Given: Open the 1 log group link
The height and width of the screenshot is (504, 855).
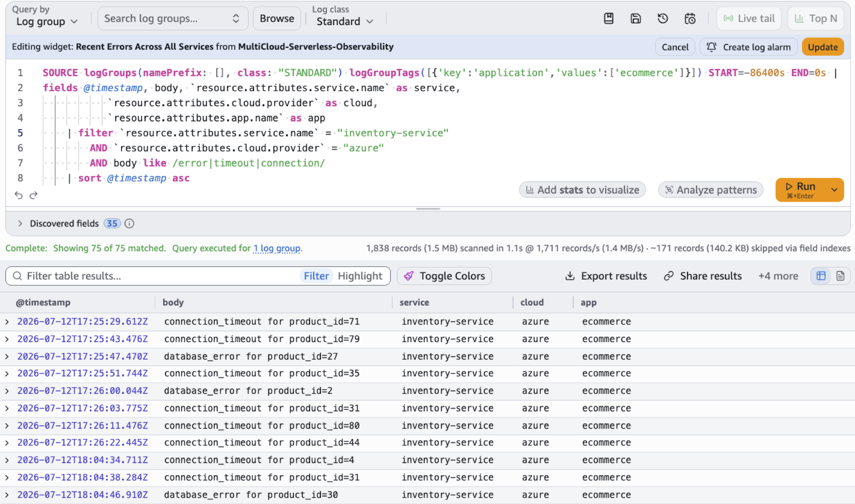Looking at the screenshot, I should tap(277, 248).
